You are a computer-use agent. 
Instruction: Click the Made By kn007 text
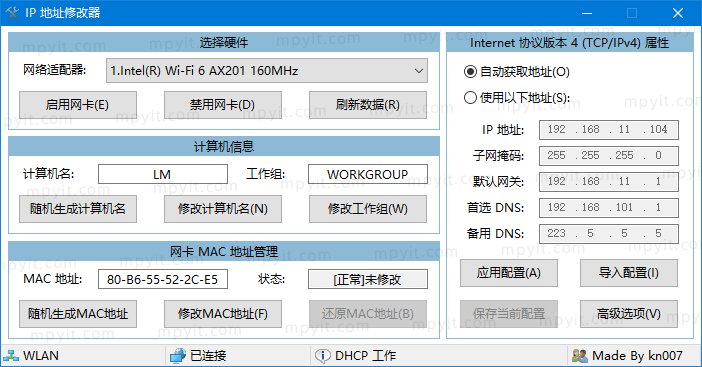(x=638, y=356)
